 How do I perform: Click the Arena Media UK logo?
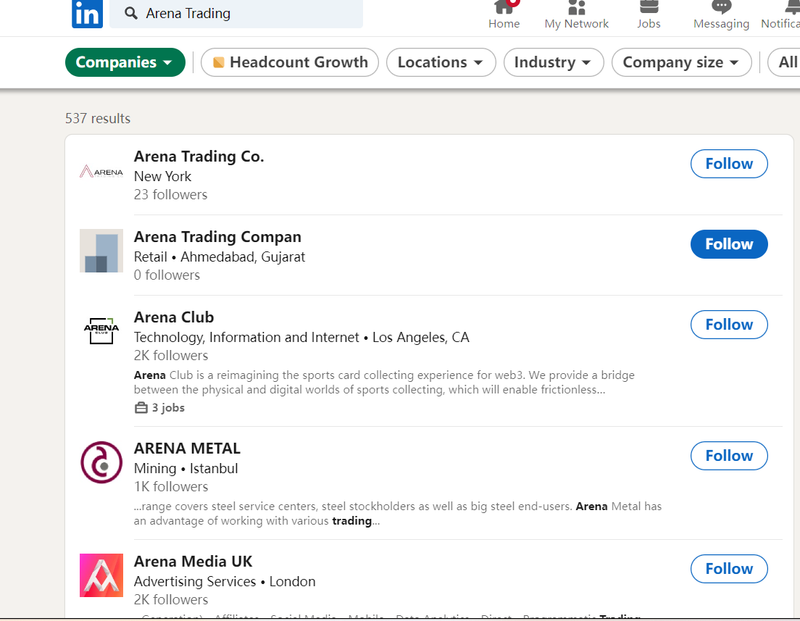[x=101, y=575]
